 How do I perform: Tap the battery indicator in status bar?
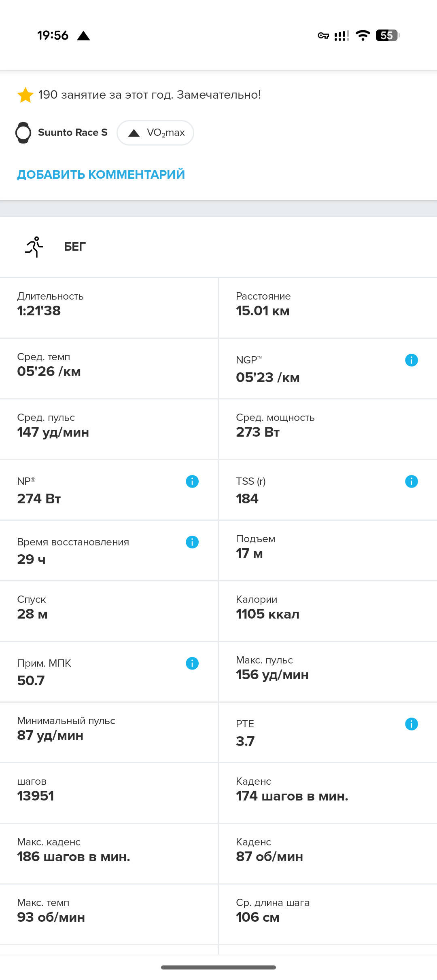(388, 36)
